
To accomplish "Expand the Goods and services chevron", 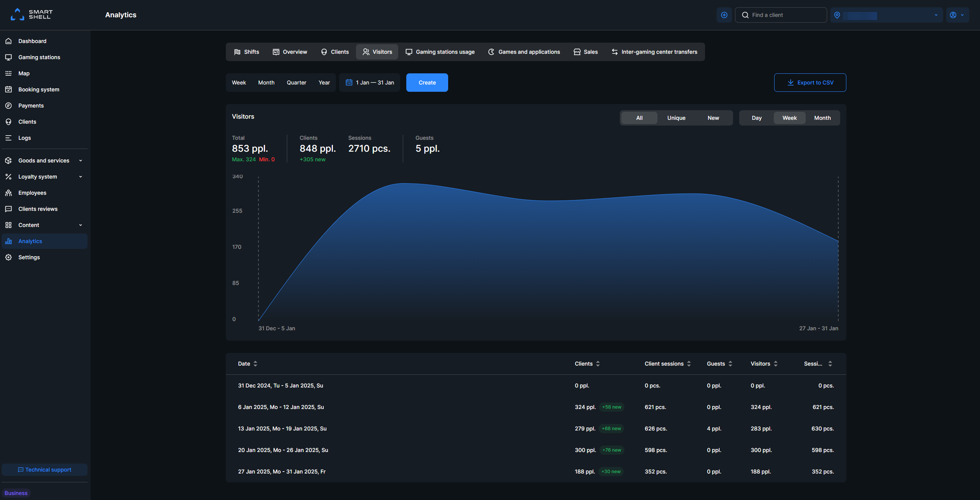I will point(81,161).
